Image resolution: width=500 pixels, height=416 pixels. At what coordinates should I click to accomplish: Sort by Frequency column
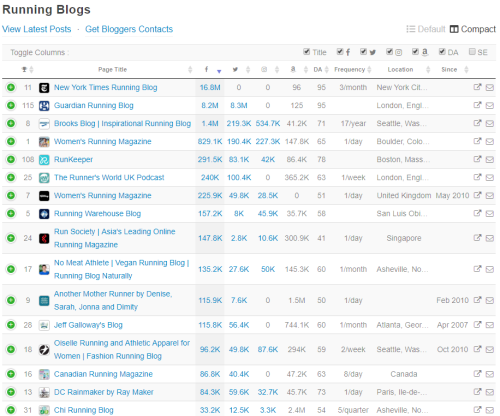click(352, 69)
